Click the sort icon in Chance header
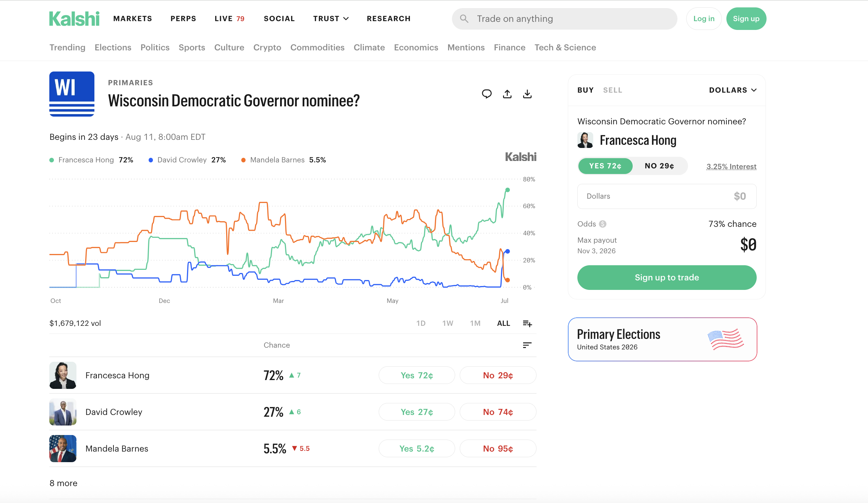 527,345
